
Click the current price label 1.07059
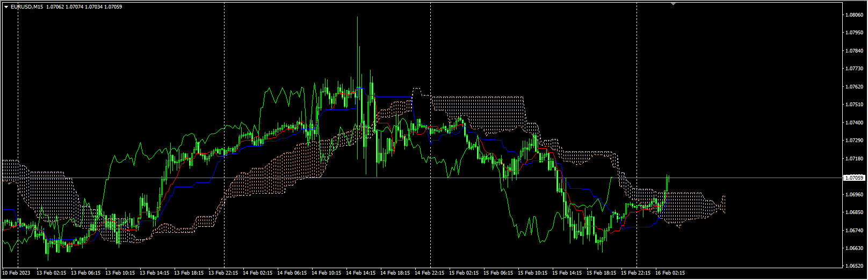pyautogui.click(x=855, y=178)
